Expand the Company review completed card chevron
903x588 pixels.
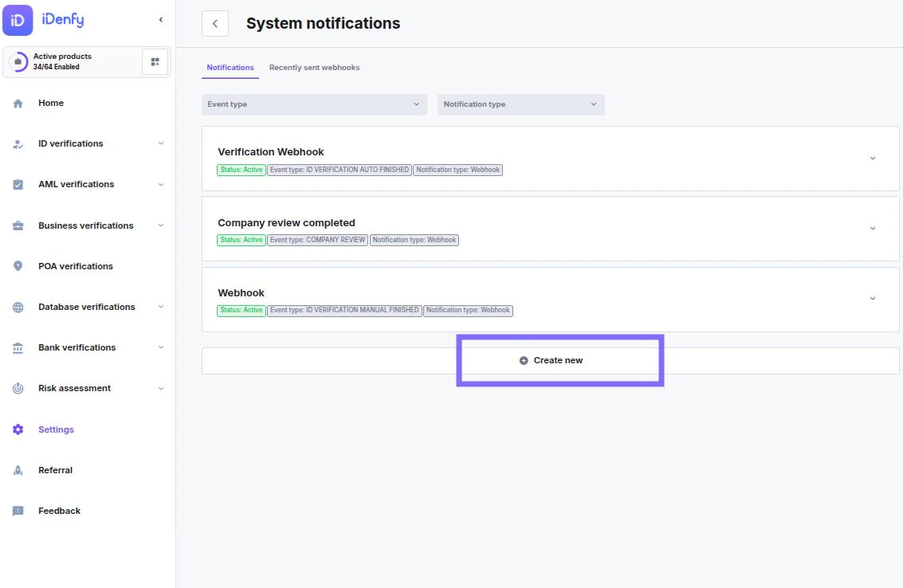(873, 229)
